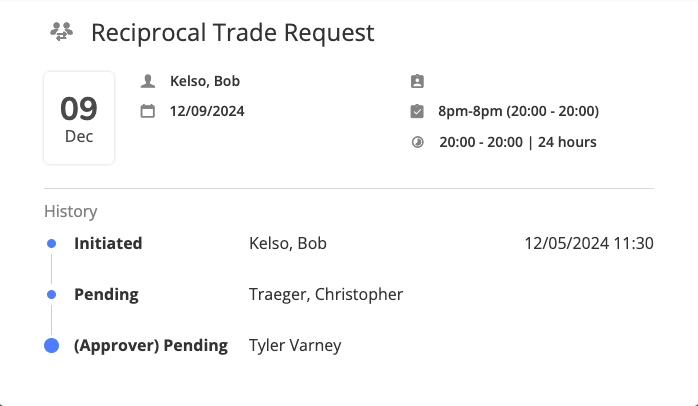The height and width of the screenshot is (406, 698).
Task: Click the 12/09/2024 date text
Action: 207,111
